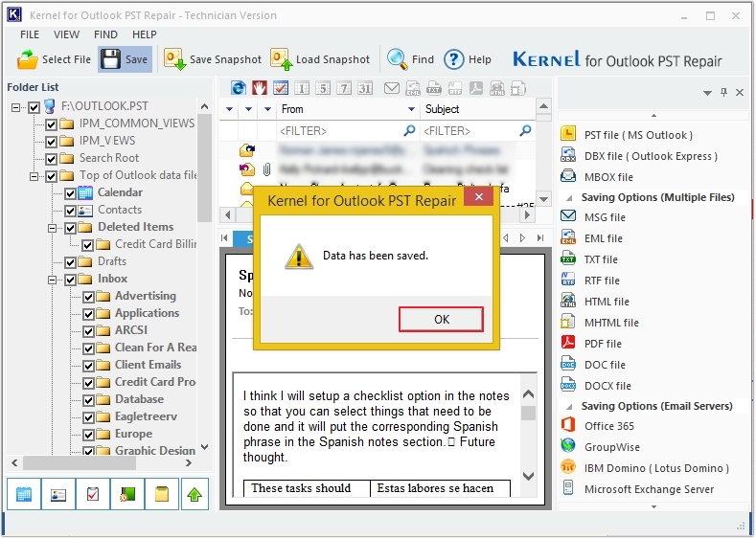Toggle the Database folder checkbox
756x539 pixels.
(x=88, y=400)
